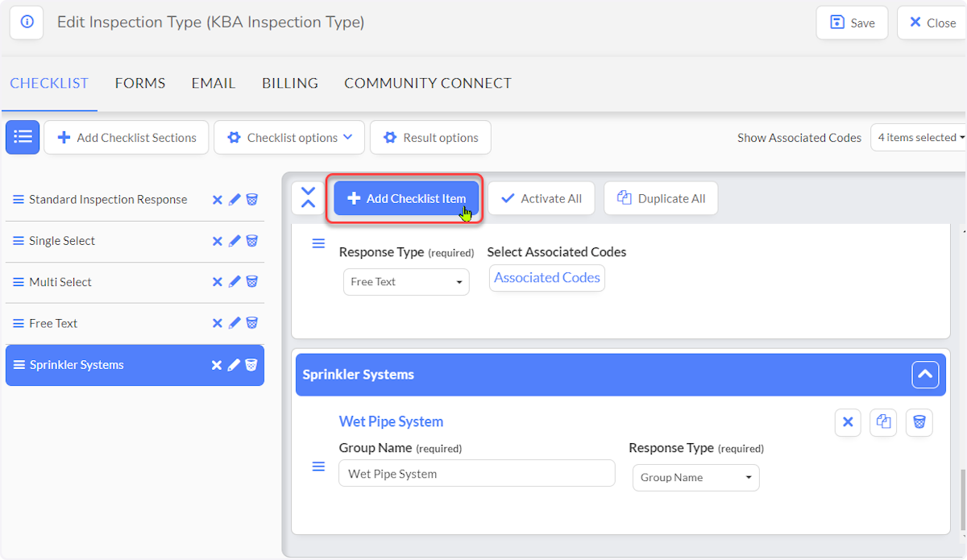The image size is (967, 560).
Task: Click Add Checklist Sections button
Action: (127, 137)
